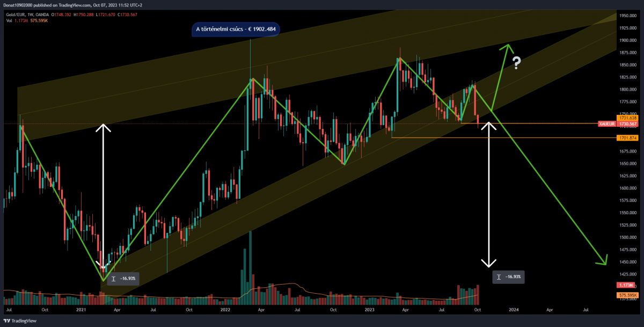Click the red 1.173M volume label on the axis
This screenshot has height=327, width=644.
[x=626, y=285]
